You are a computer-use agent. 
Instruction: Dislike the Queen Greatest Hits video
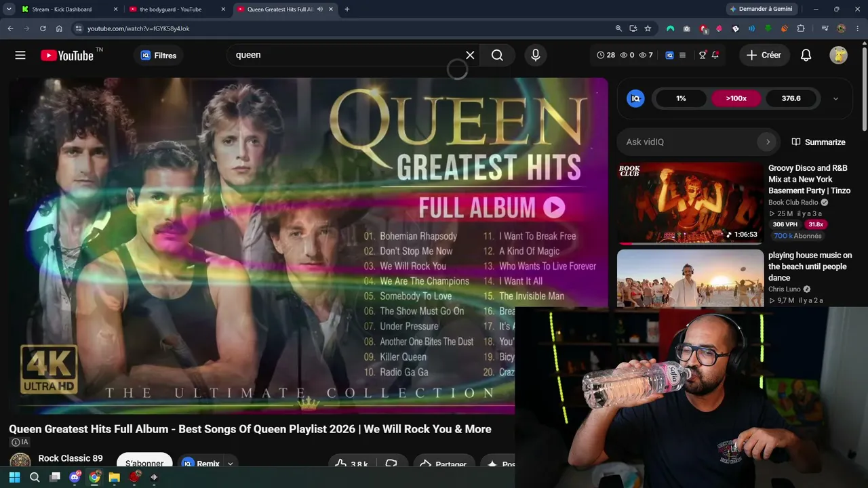click(391, 464)
